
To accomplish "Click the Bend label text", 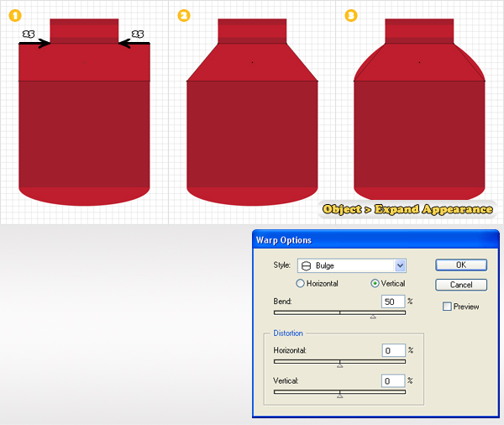I will tap(282, 302).
